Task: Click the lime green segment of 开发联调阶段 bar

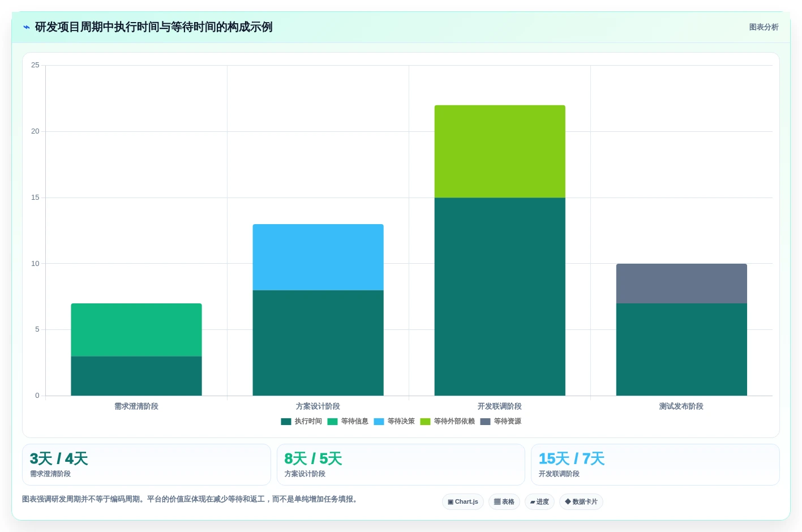Action: click(500, 151)
